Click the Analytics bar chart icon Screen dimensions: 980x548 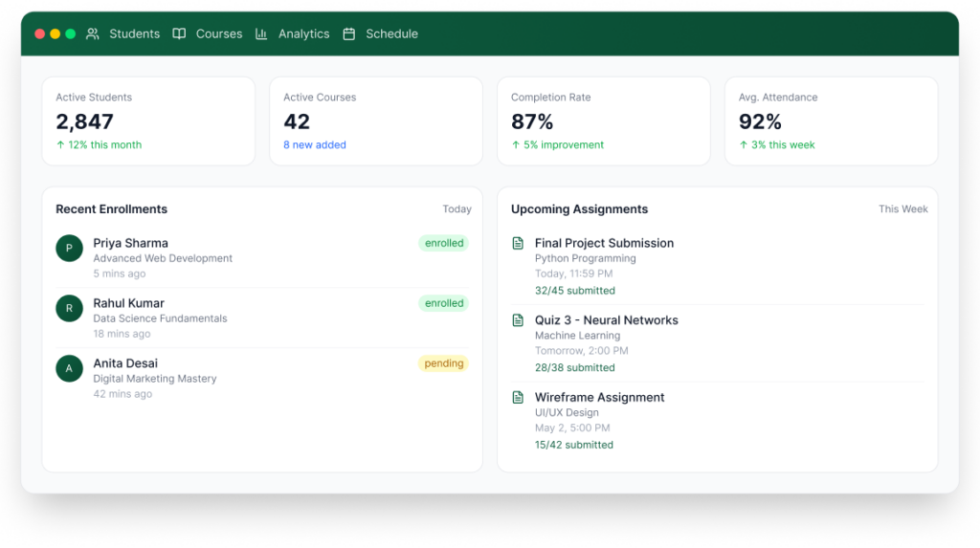click(x=261, y=33)
